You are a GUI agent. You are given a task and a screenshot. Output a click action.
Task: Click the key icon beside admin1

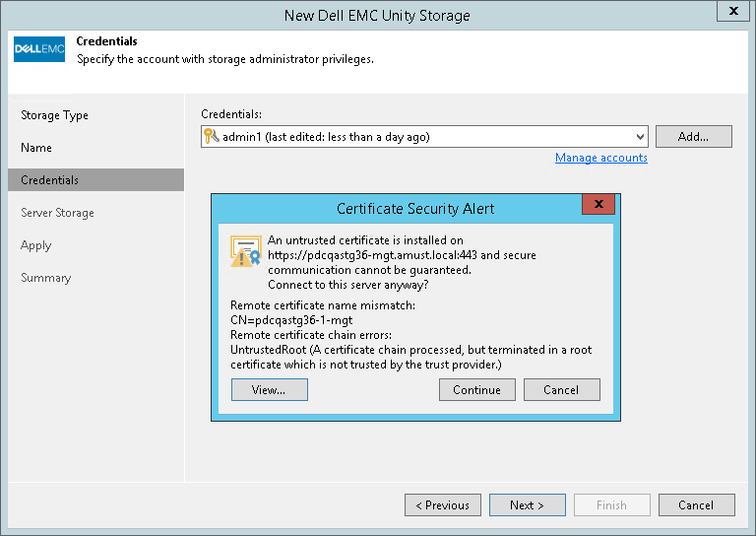[x=211, y=137]
